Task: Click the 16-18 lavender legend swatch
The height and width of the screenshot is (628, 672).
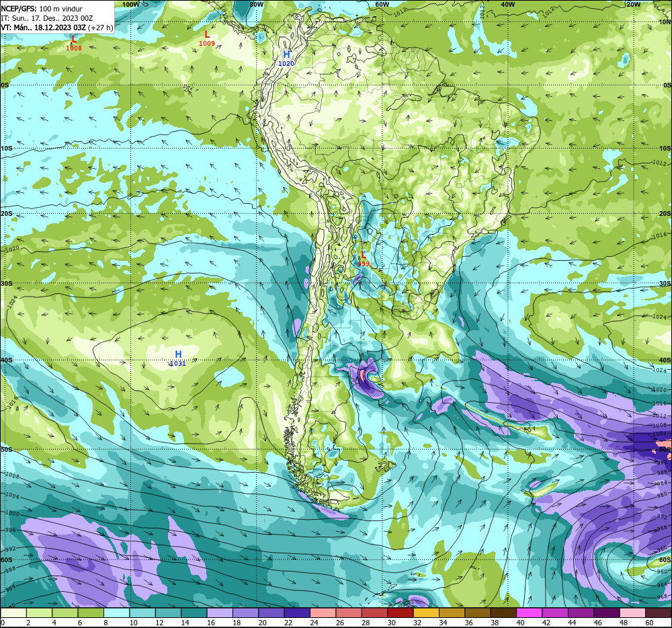Action: [220, 613]
